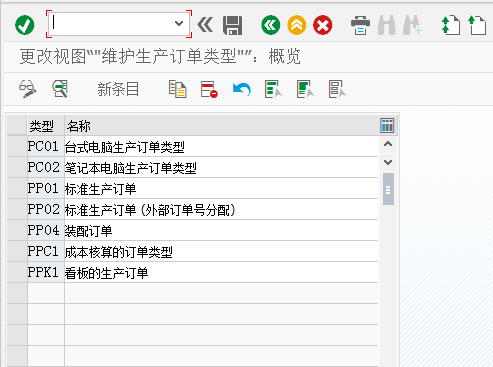Click the table's vertical scrollbar handle
Viewport: 493px width, 367px height.
pos(388,189)
